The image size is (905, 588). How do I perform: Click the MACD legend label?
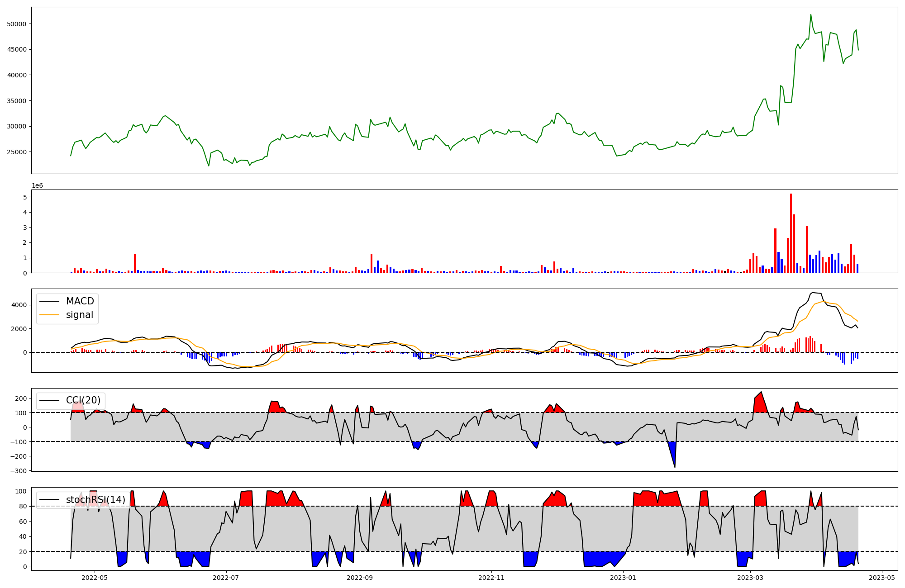pos(80,301)
